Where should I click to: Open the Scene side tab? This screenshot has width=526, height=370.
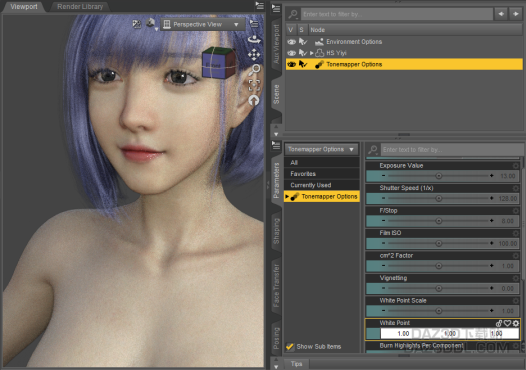pyautogui.click(x=276, y=94)
